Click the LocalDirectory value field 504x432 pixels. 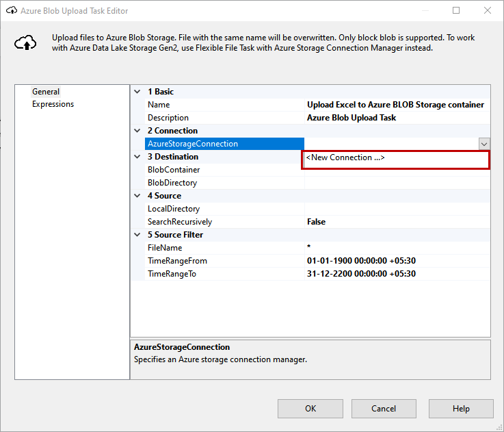pyautogui.click(x=397, y=209)
